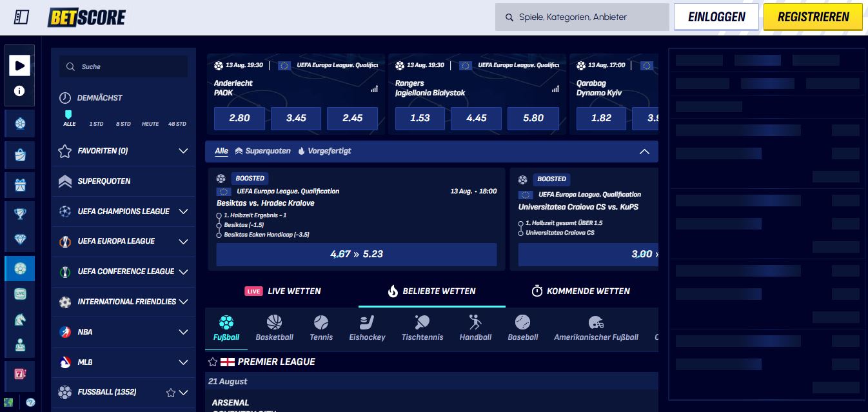
Task: Open the shopping bag icon in left rail
Action: [19, 154]
